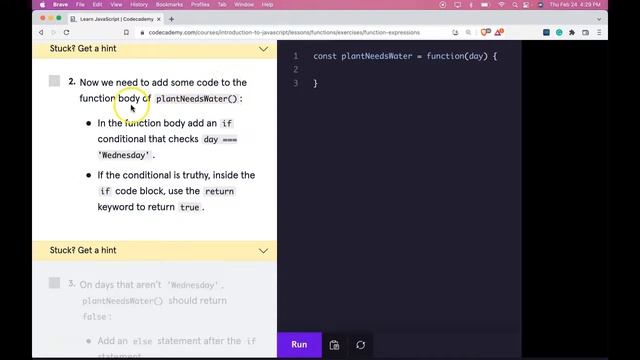
Task: Open the Bookmarks menu
Action: (169, 4)
